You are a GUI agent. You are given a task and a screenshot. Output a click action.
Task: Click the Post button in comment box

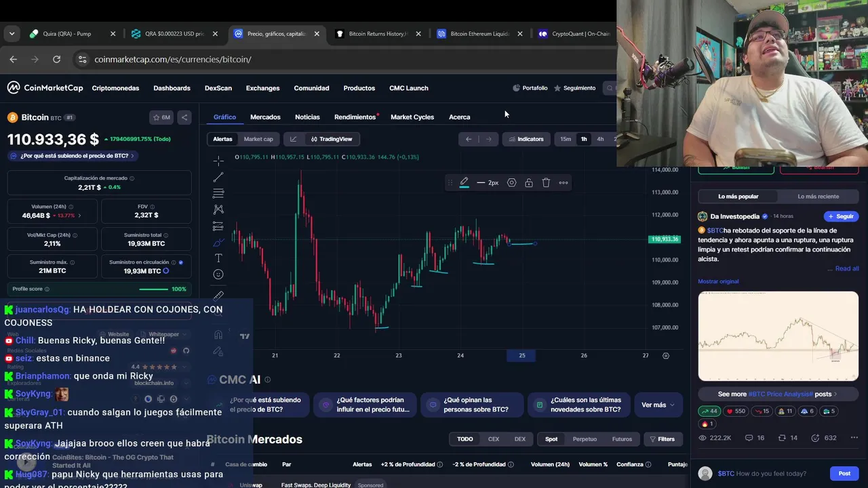click(x=844, y=474)
